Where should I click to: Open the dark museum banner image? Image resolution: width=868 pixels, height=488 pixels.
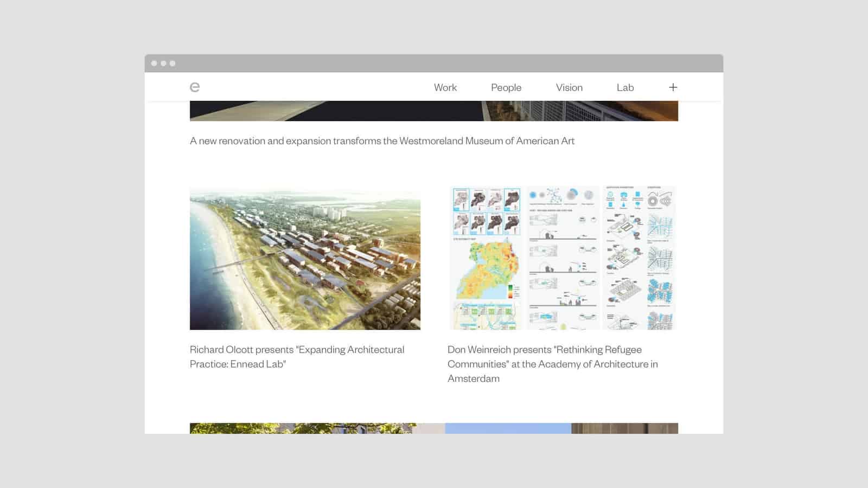433,111
